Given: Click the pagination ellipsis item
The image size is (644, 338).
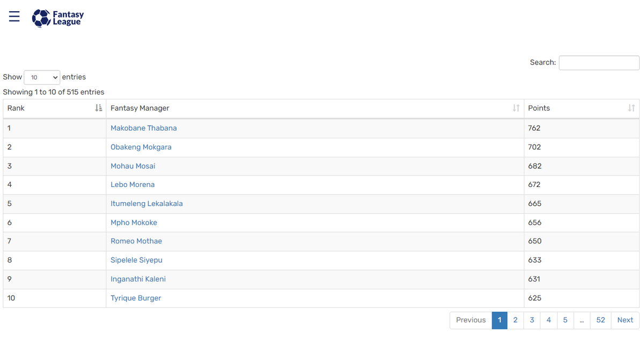Looking at the screenshot, I should click(582, 320).
